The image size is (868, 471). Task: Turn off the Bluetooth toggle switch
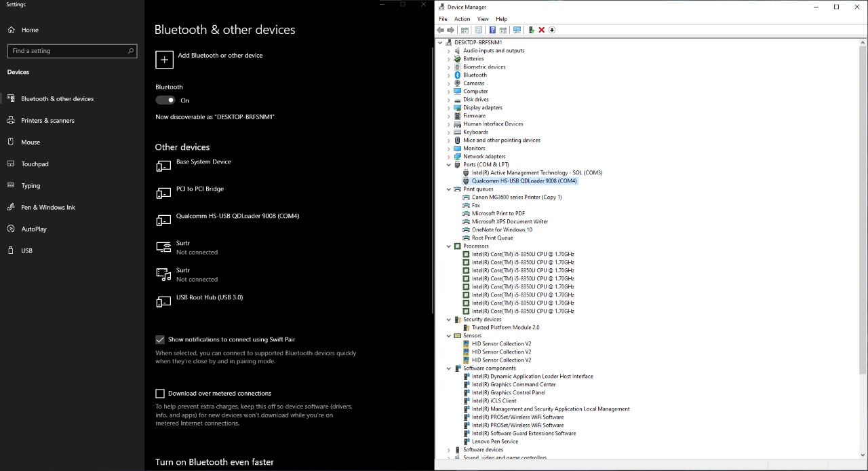point(165,100)
